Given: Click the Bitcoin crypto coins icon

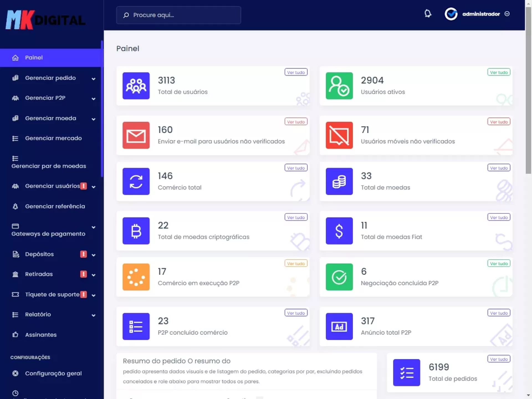Looking at the screenshot, I should point(136,231).
